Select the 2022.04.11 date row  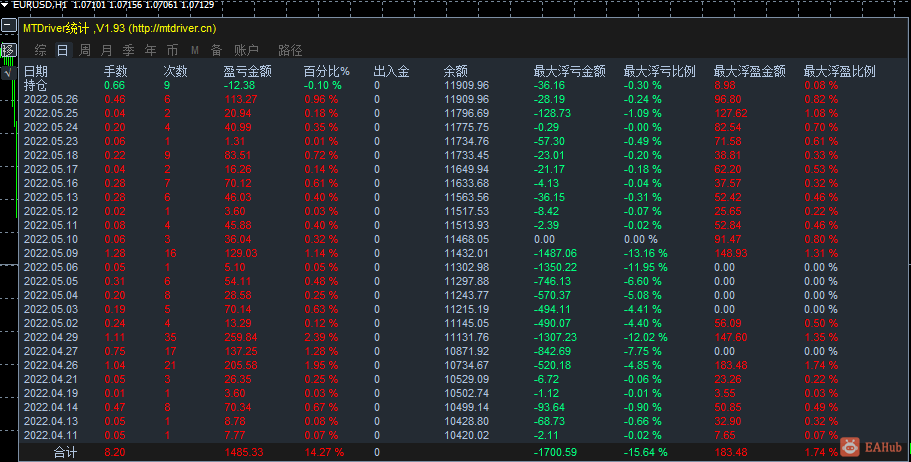click(x=51, y=435)
